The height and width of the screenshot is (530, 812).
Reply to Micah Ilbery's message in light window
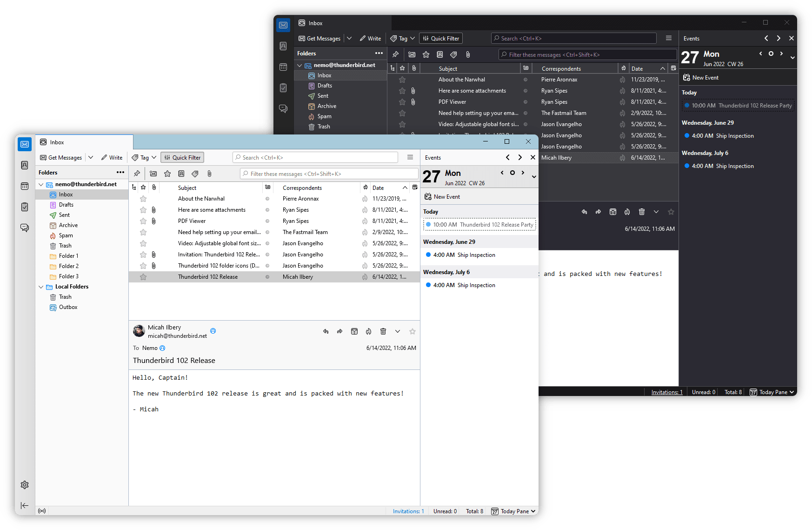(326, 331)
